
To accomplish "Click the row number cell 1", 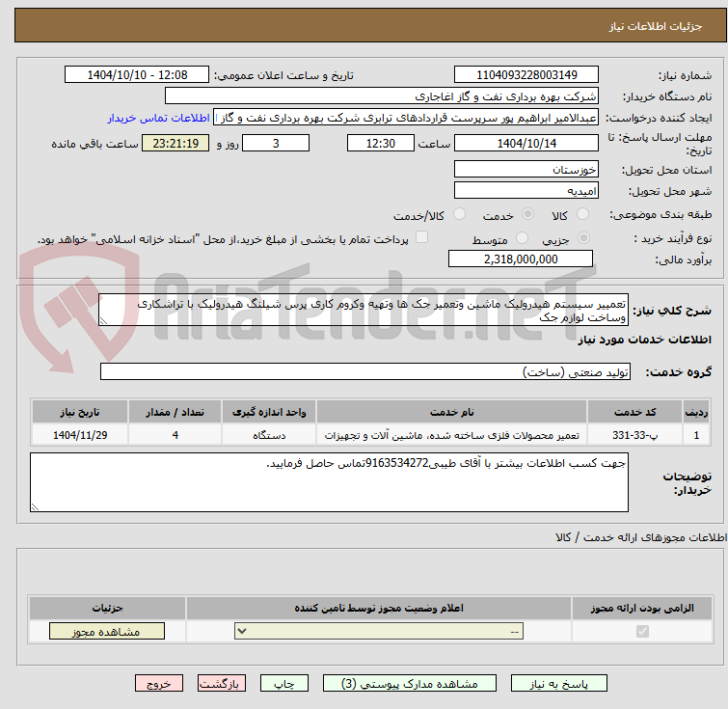I will click(x=696, y=435).
